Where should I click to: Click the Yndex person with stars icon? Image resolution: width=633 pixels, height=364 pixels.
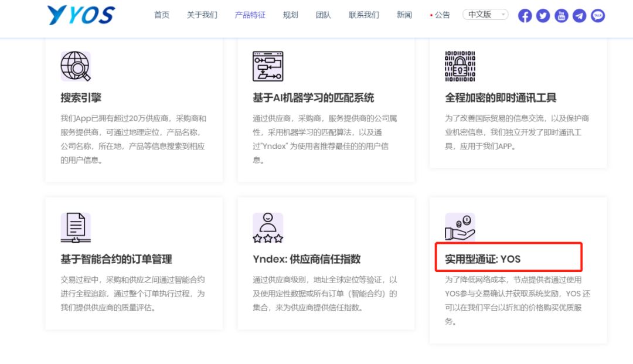[268, 227]
